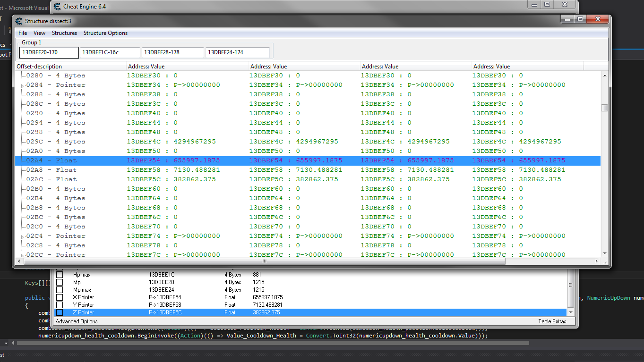This screenshot has height=362, width=644.
Task: Click the 4 Bytes type of Mp max entry
Action: pyautogui.click(x=232, y=290)
